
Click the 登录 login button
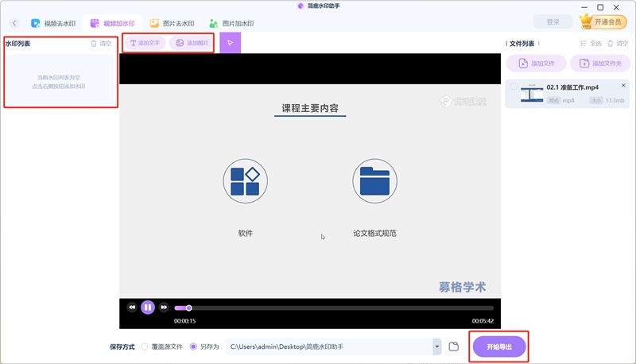[553, 22]
